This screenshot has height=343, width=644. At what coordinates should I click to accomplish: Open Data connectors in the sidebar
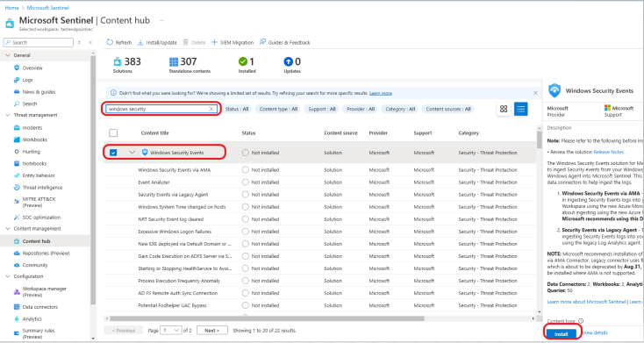coord(39,306)
